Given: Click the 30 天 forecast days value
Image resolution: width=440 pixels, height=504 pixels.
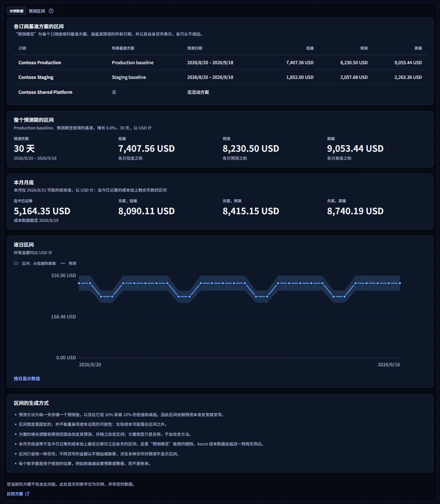Looking at the screenshot, I should pyautogui.click(x=24, y=148).
